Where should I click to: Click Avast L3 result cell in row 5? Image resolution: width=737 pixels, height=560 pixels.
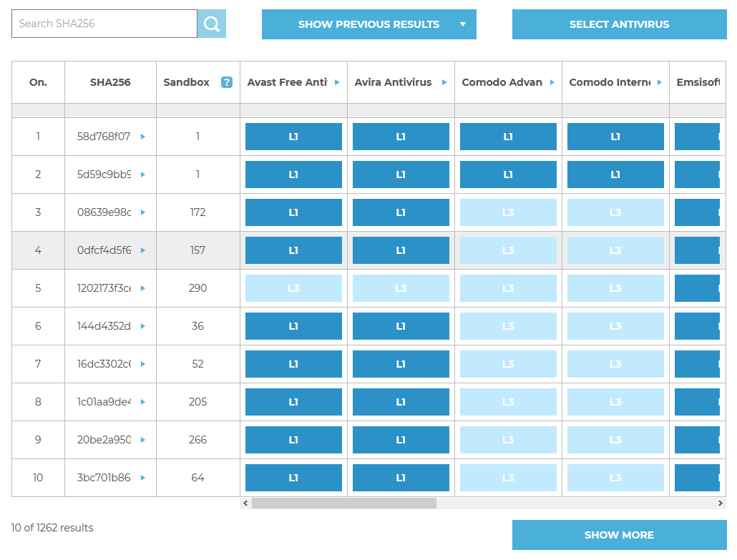pos(293,288)
